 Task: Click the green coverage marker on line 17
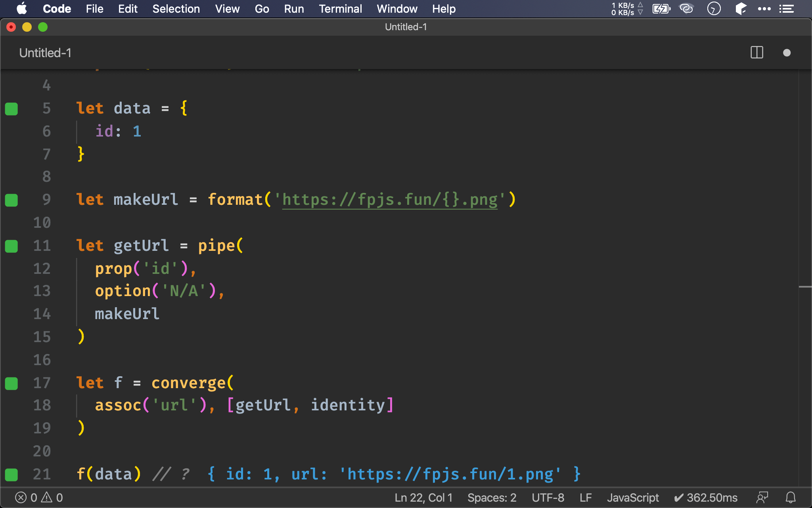[11, 383]
